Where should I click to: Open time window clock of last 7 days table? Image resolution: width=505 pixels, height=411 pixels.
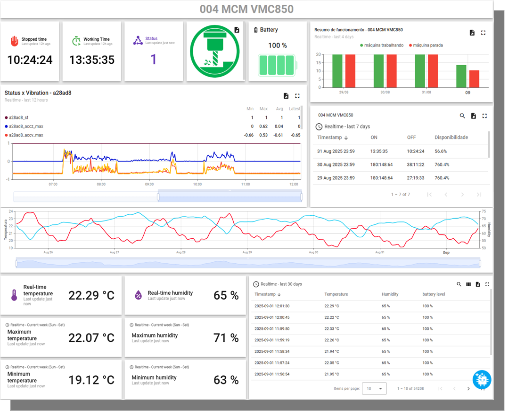(319, 126)
